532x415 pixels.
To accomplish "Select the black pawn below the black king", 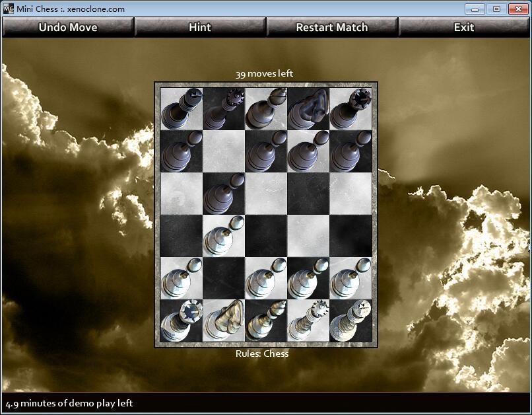I will 182,151.
